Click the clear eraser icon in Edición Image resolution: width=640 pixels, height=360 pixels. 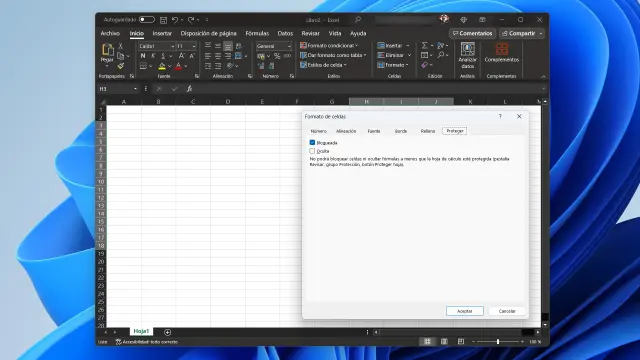pos(424,65)
